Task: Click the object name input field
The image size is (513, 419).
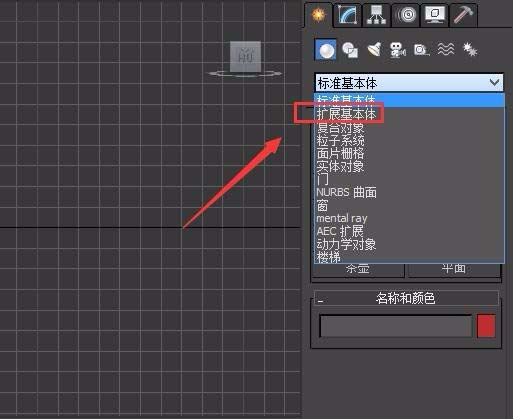Action: (396, 326)
